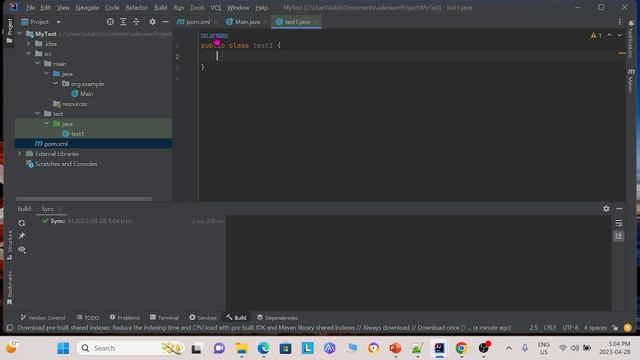Screen dimensions: 640x360
Task: Open the Version Control tool window
Action: tap(43, 318)
